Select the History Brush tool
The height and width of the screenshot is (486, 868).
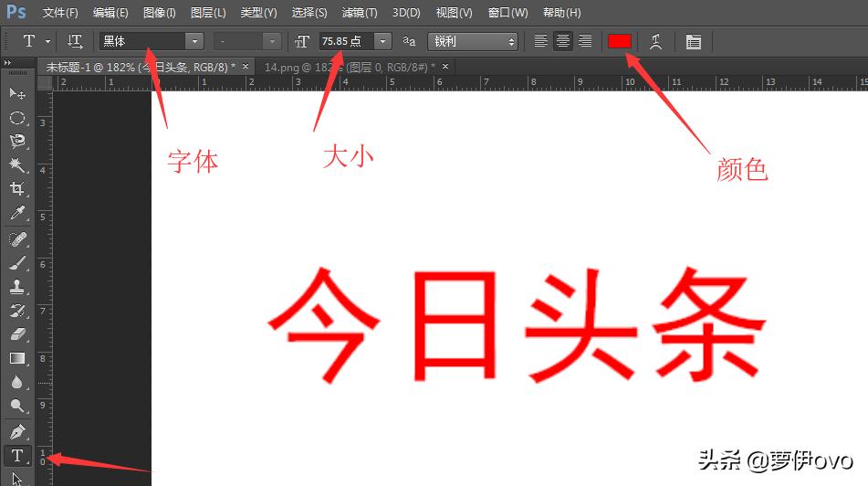[17, 311]
